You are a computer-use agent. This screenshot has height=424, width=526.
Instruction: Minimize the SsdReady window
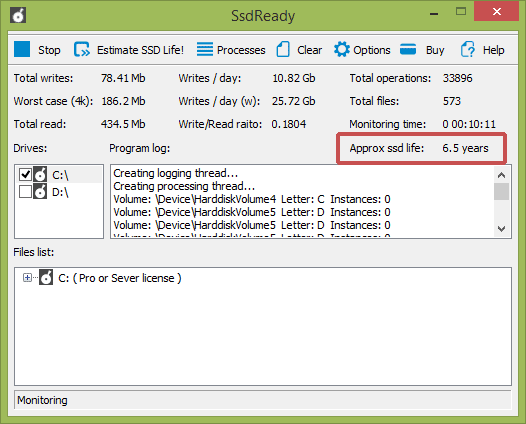(434, 14)
